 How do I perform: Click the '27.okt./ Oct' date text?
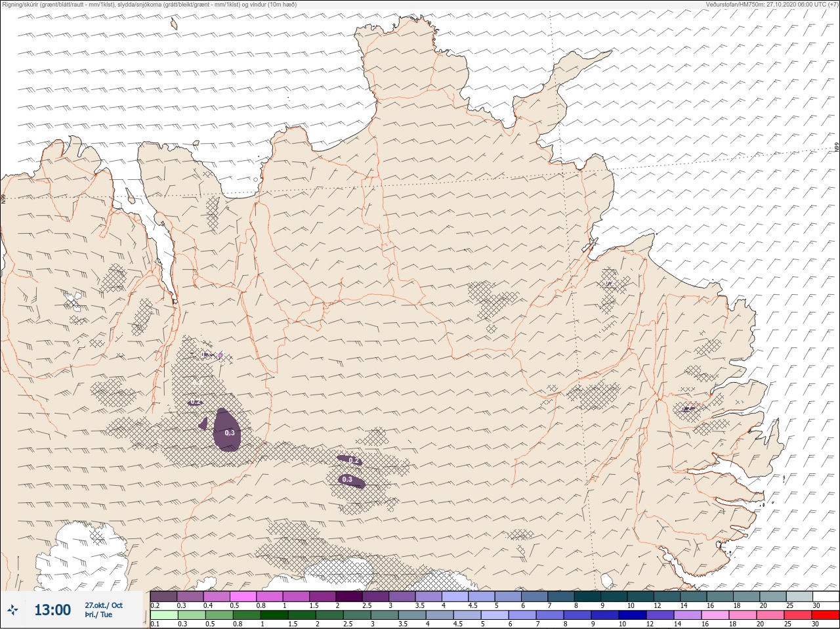tap(104, 605)
